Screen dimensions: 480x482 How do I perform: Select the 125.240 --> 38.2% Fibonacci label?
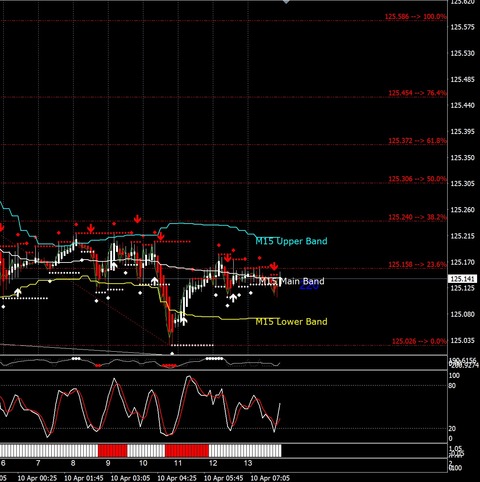[x=417, y=217]
